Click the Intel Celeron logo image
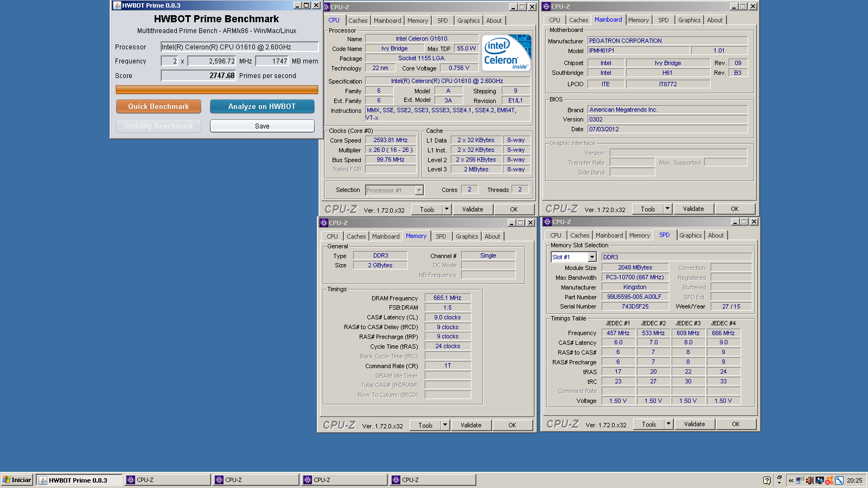 (506, 53)
